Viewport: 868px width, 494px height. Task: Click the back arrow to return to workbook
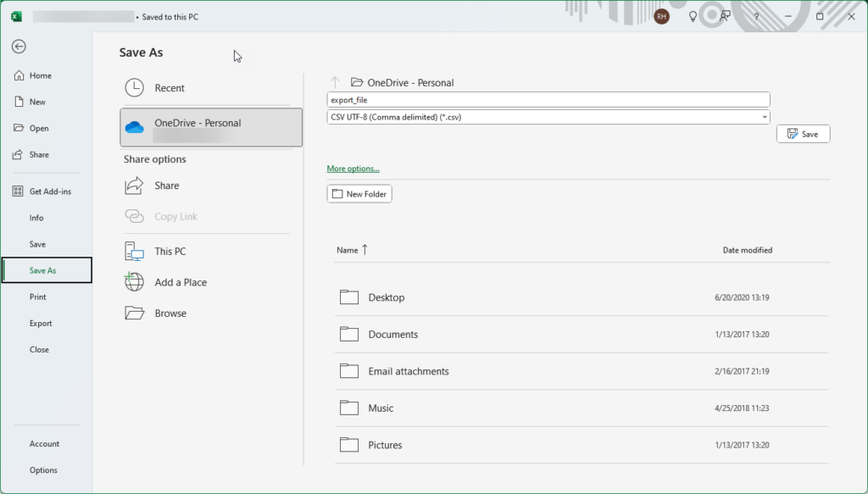[x=19, y=47]
